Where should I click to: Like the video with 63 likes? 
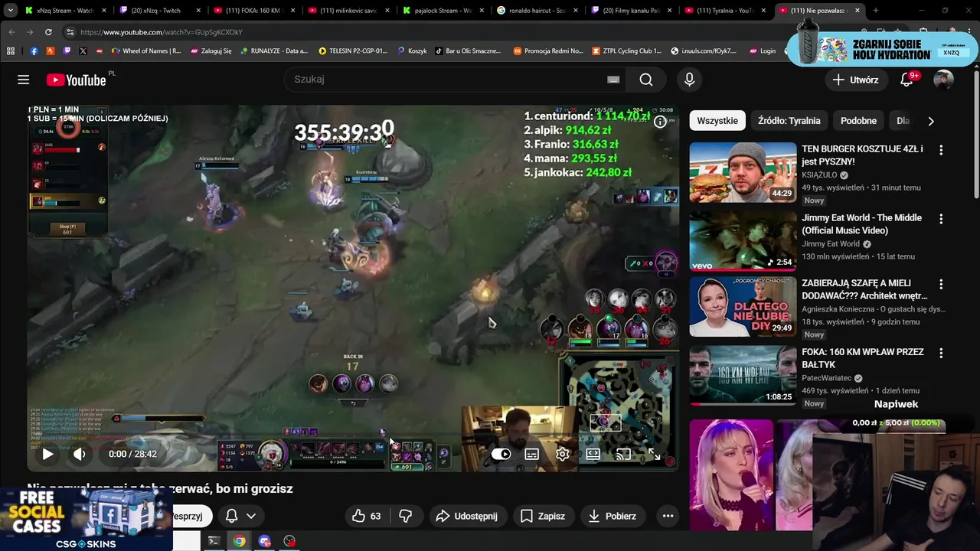[366, 516]
